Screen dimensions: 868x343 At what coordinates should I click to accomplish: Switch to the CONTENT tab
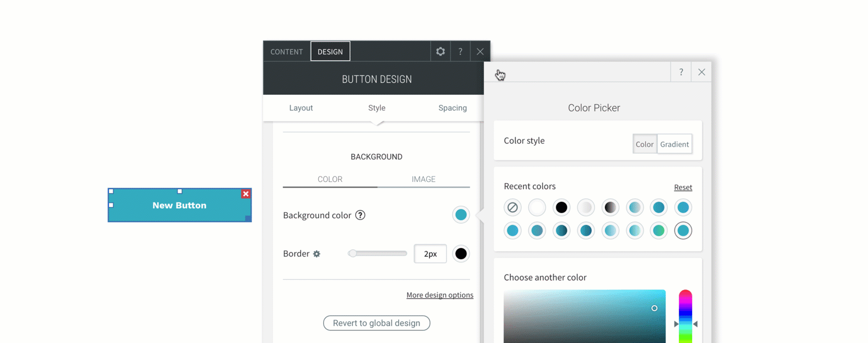click(287, 51)
